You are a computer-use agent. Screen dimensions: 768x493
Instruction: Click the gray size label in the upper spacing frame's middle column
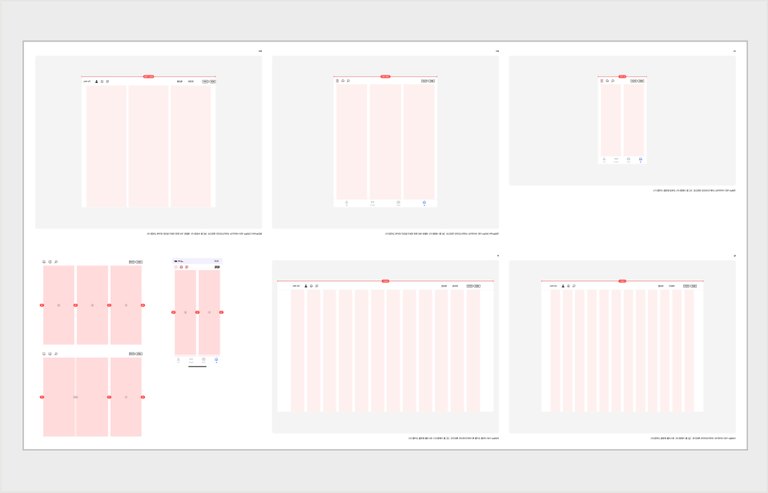(93, 305)
